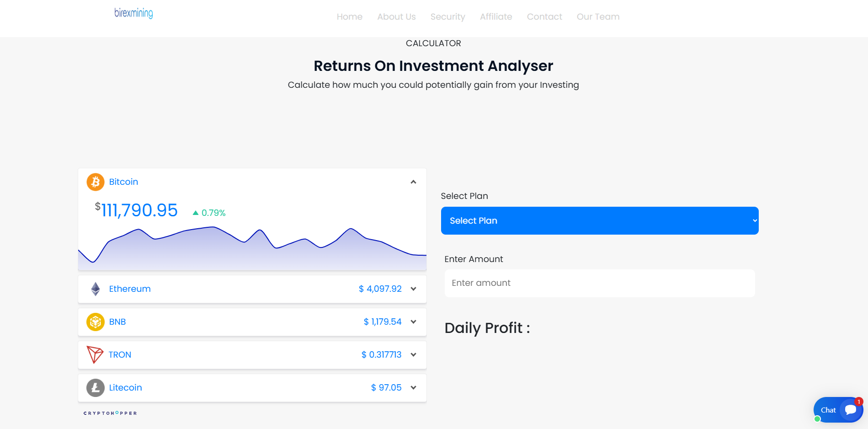Open the Security menu item

coord(447,17)
